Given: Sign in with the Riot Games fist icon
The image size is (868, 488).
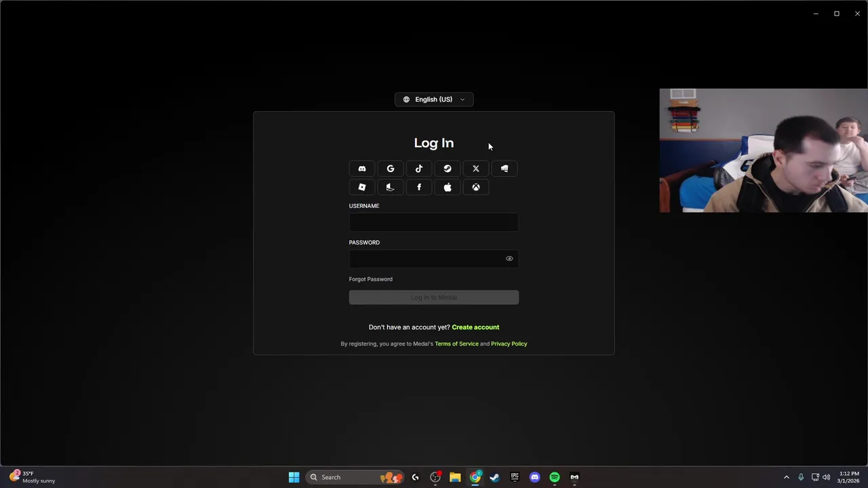Looking at the screenshot, I should click(x=505, y=169).
